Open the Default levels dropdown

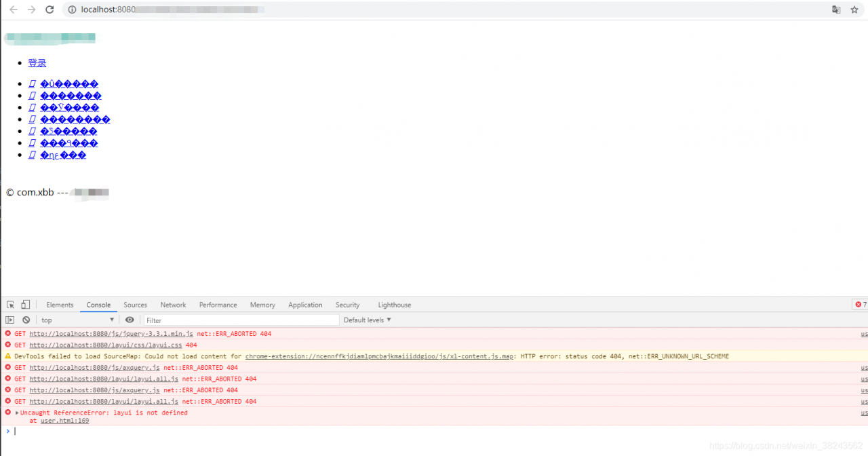368,320
